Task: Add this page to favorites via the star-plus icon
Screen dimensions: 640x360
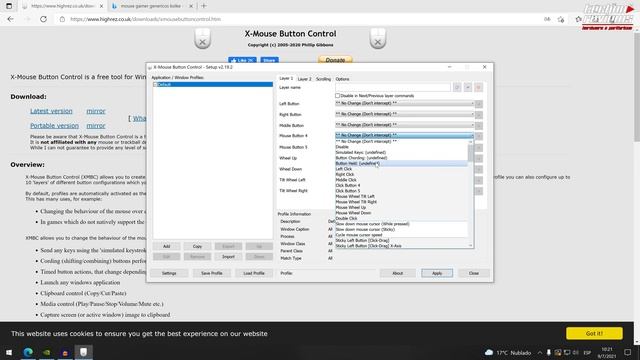Action: [561, 19]
